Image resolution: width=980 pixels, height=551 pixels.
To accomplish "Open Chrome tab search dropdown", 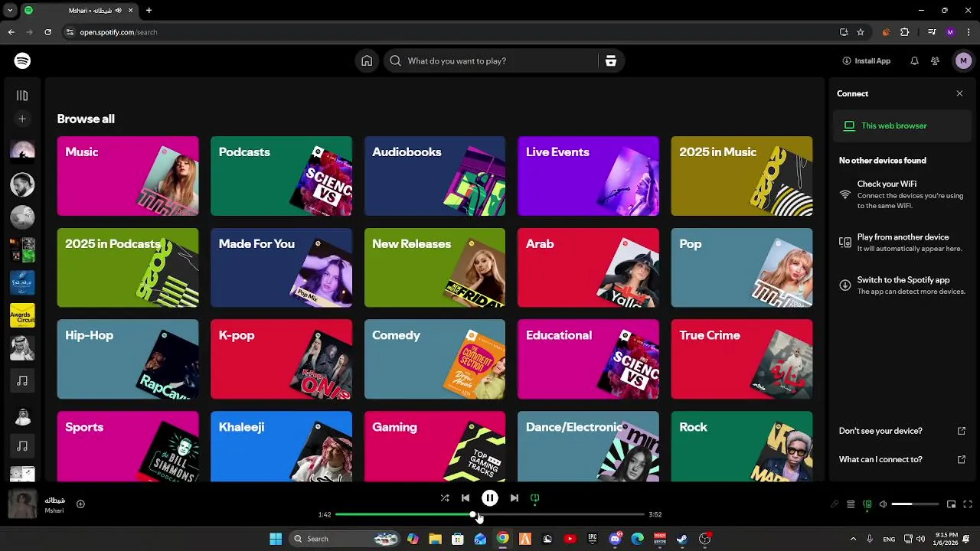I will tap(10, 11).
